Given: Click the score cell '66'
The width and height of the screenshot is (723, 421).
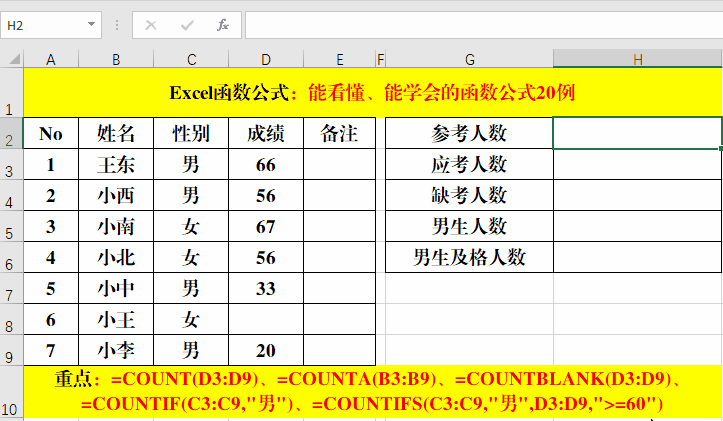Looking at the screenshot, I should (266, 165).
